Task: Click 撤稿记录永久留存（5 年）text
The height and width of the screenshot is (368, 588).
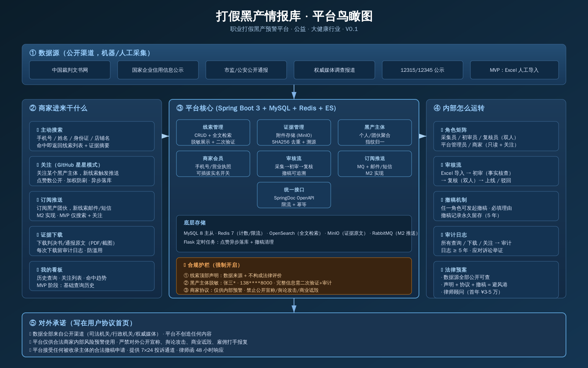Action: 471,216
